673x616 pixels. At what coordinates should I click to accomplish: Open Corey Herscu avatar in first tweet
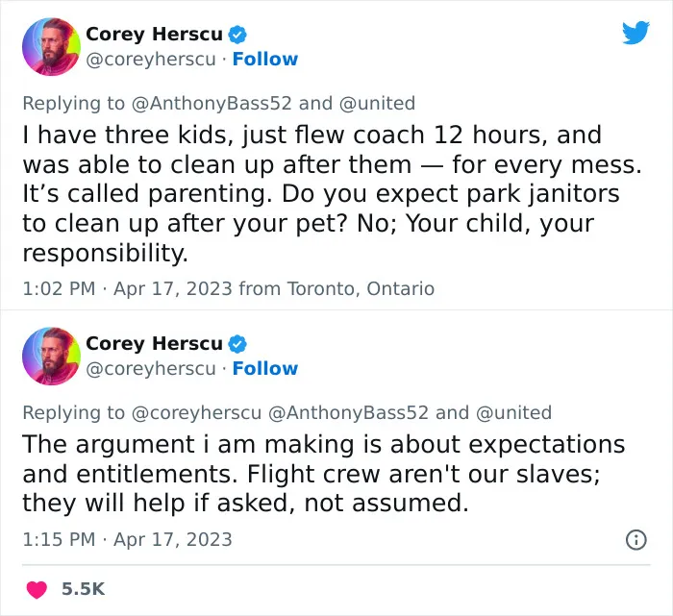52,47
